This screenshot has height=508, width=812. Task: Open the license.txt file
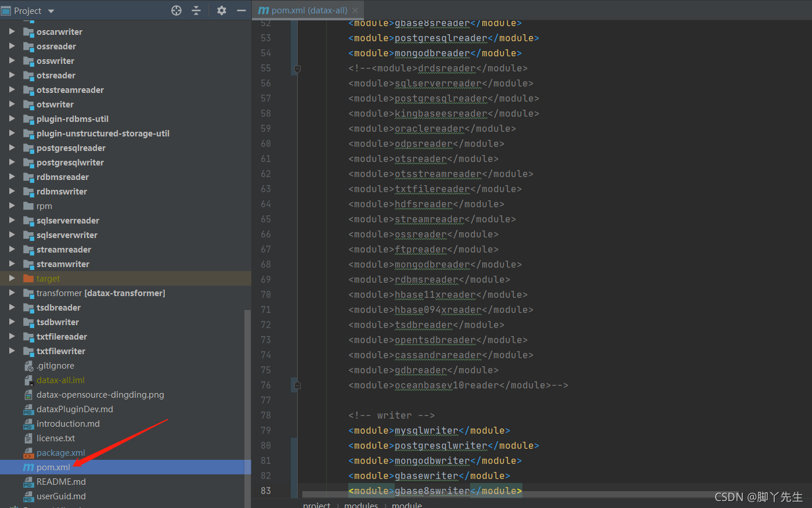pyautogui.click(x=56, y=438)
